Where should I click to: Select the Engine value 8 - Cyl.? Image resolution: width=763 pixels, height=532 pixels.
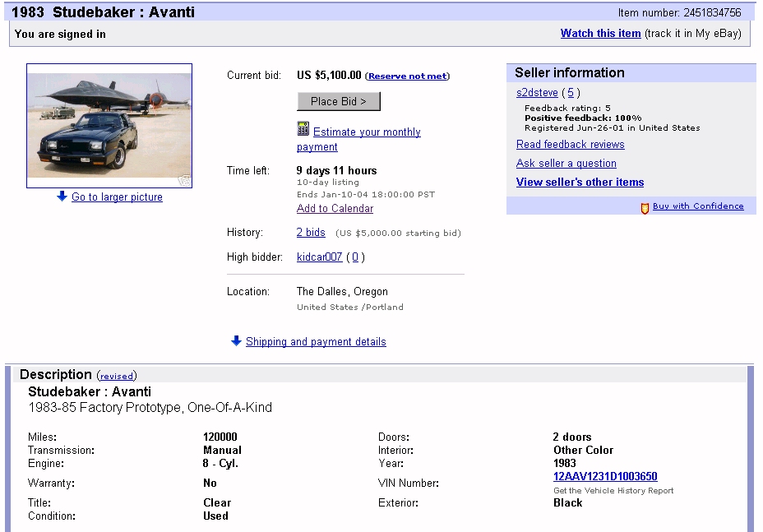click(220, 463)
